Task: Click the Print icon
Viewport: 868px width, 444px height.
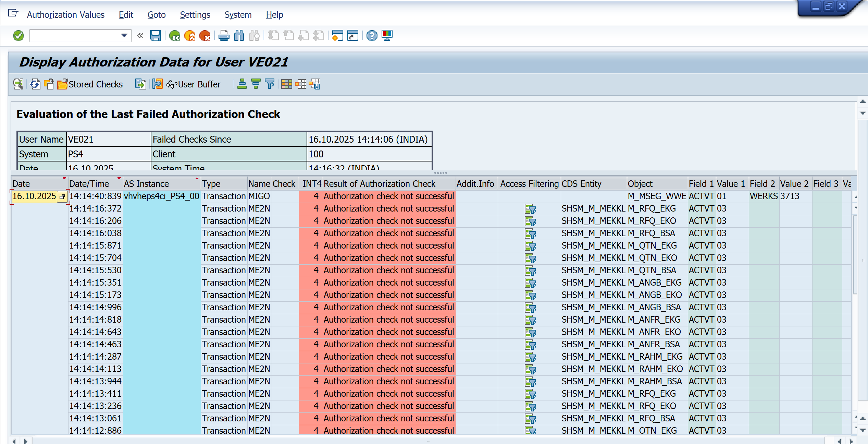Action: click(x=224, y=36)
